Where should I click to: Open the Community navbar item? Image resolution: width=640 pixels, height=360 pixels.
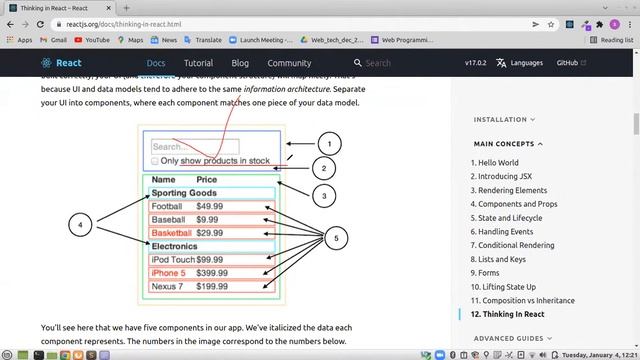289,63
